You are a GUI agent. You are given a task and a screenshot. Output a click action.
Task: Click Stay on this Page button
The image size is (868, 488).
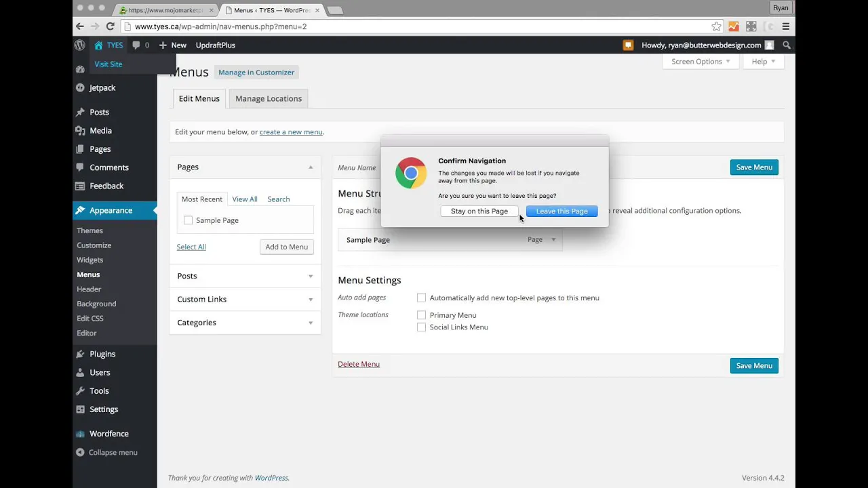point(479,211)
